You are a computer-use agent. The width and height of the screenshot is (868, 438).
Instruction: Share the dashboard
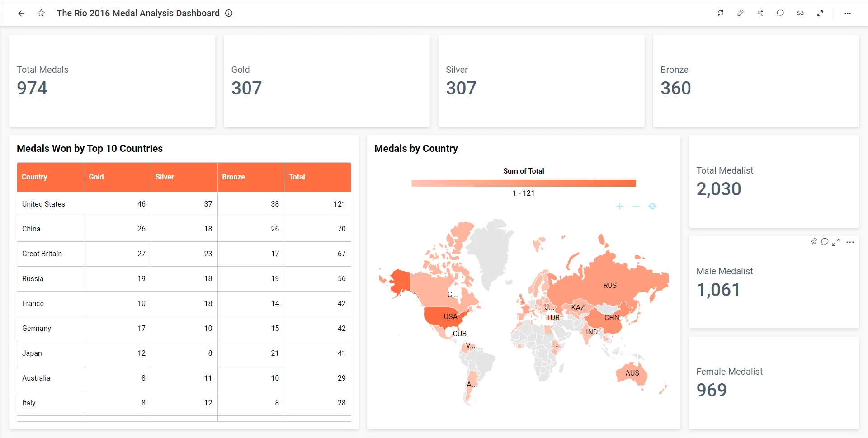(x=760, y=13)
